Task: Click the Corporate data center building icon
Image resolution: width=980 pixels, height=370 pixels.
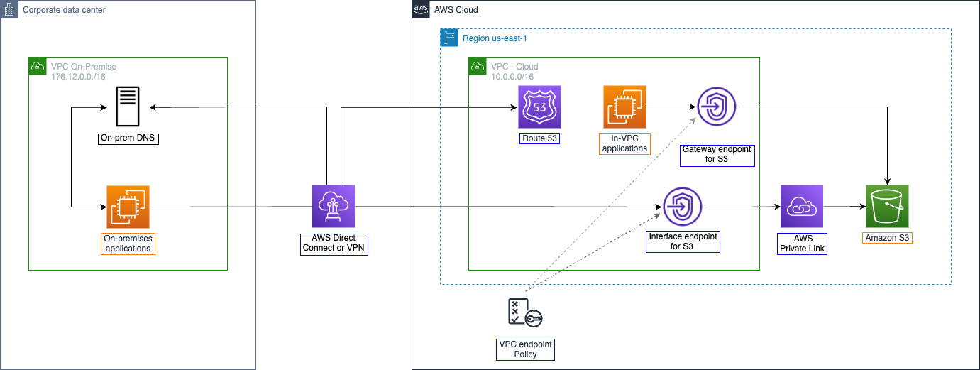Action: point(10,10)
